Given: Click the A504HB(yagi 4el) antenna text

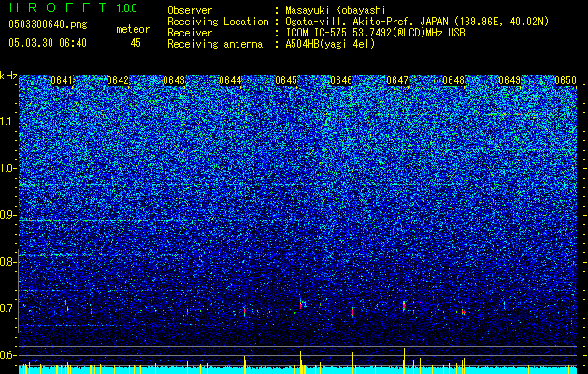Looking at the screenshot, I should pos(330,44).
